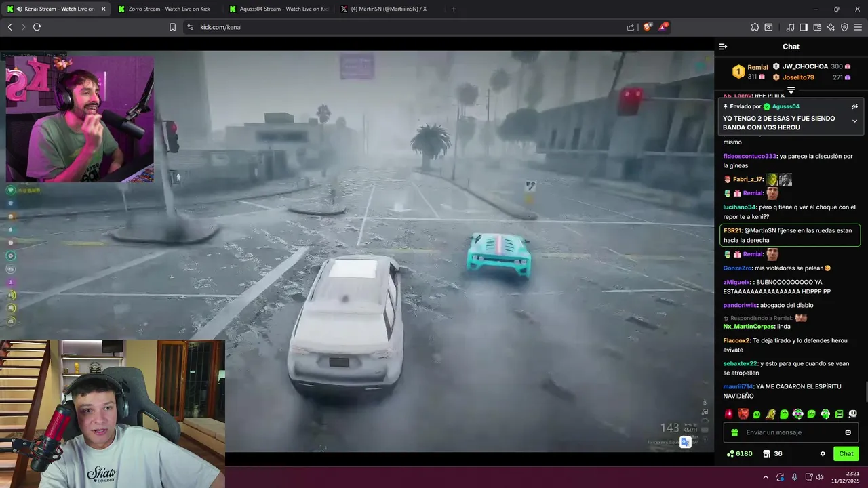Screen dimensions: 868x488
Task: Open the Brave VPN shield icon
Action: coord(844,27)
